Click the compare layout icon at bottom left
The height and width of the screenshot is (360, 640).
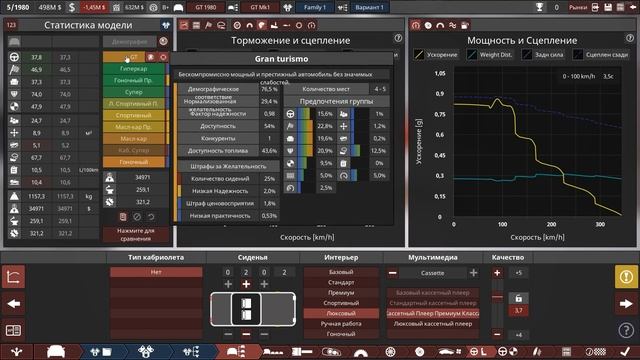coord(13,330)
